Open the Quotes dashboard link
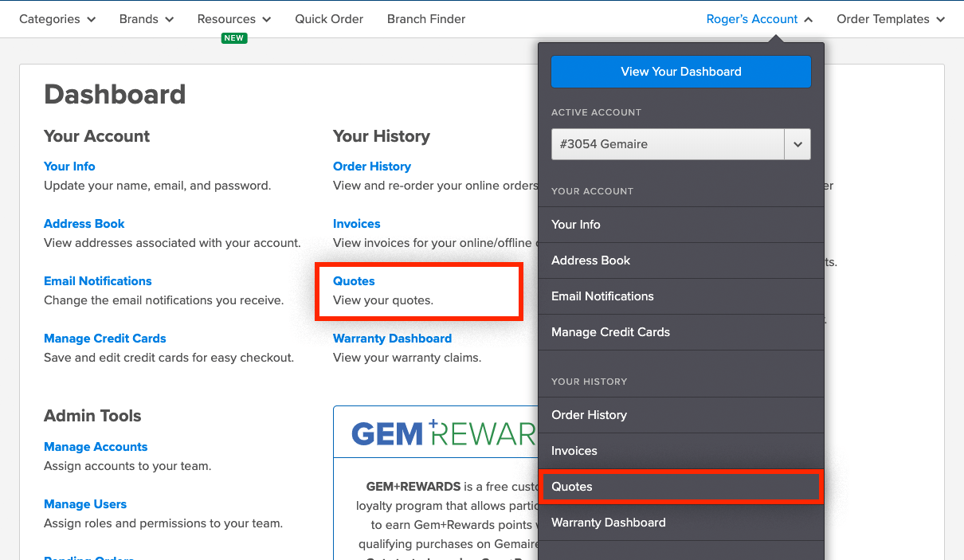 point(354,281)
